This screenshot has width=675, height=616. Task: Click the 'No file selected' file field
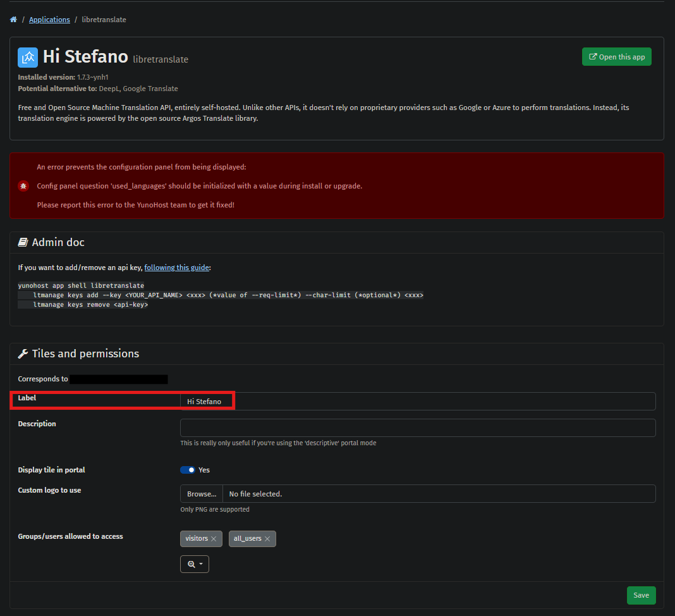pos(438,494)
